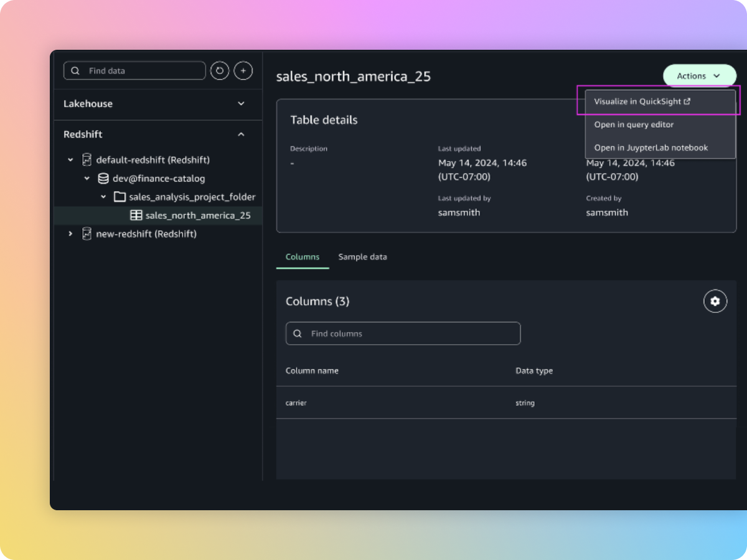This screenshot has height=560, width=747.
Task: Click the sales_analysis_project_folder folder icon
Action: coord(120,197)
